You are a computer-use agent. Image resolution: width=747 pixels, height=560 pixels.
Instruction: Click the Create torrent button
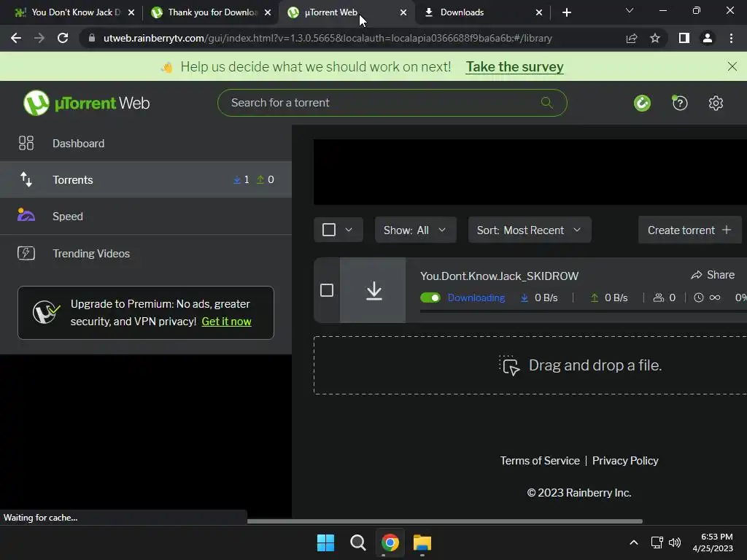point(689,230)
